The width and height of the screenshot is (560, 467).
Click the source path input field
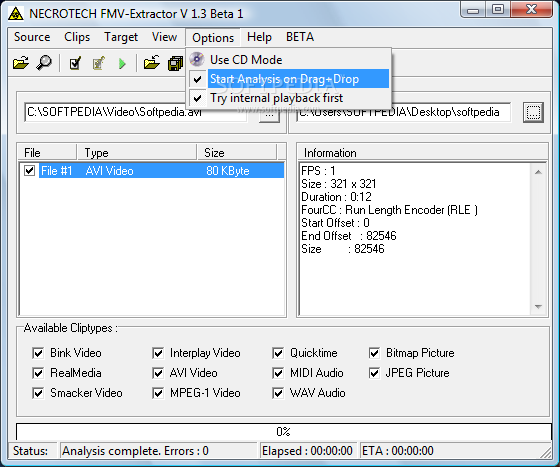tap(136, 113)
